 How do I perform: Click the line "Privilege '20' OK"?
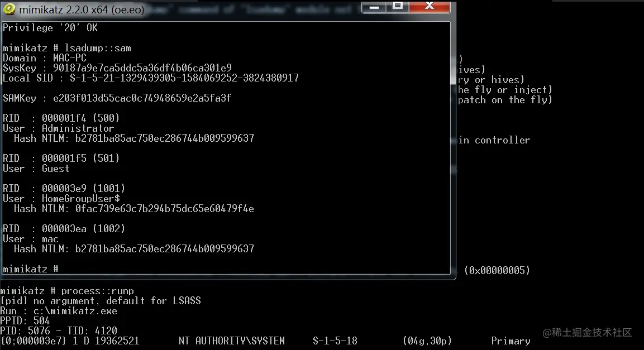click(x=50, y=28)
